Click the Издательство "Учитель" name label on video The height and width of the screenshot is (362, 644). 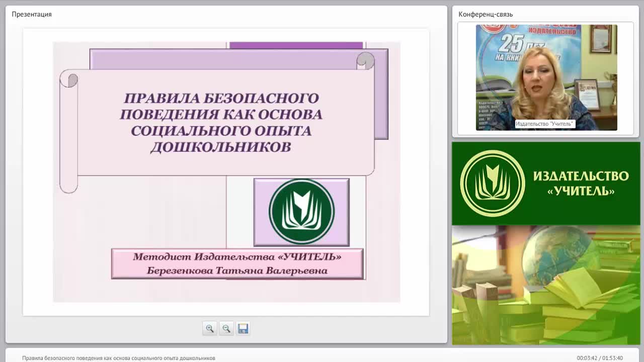point(544,124)
